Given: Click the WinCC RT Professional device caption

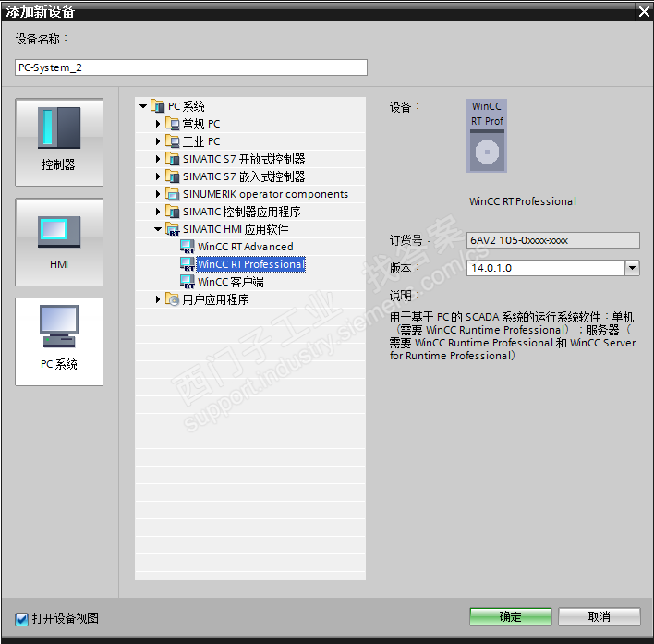Looking at the screenshot, I should pos(522,201).
